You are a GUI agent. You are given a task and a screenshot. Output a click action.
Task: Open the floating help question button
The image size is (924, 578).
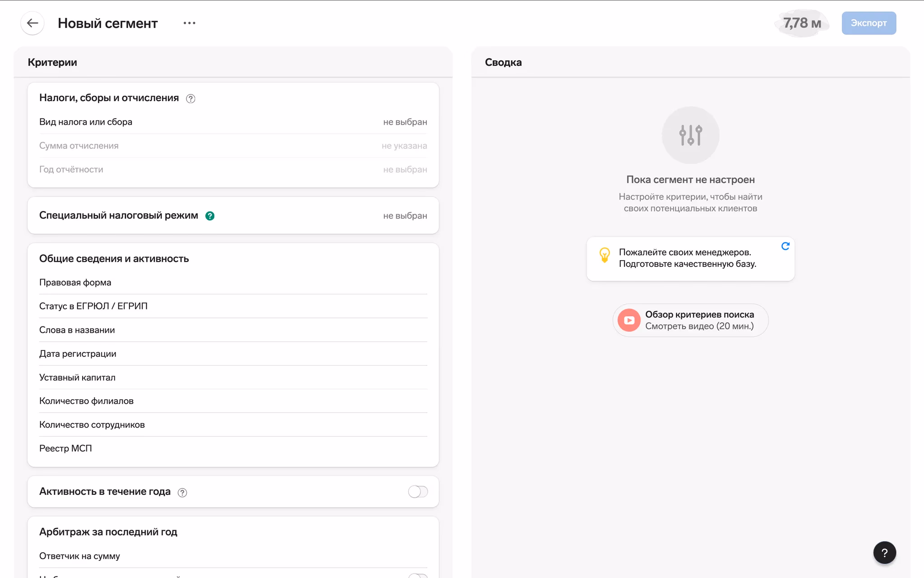tap(884, 553)
